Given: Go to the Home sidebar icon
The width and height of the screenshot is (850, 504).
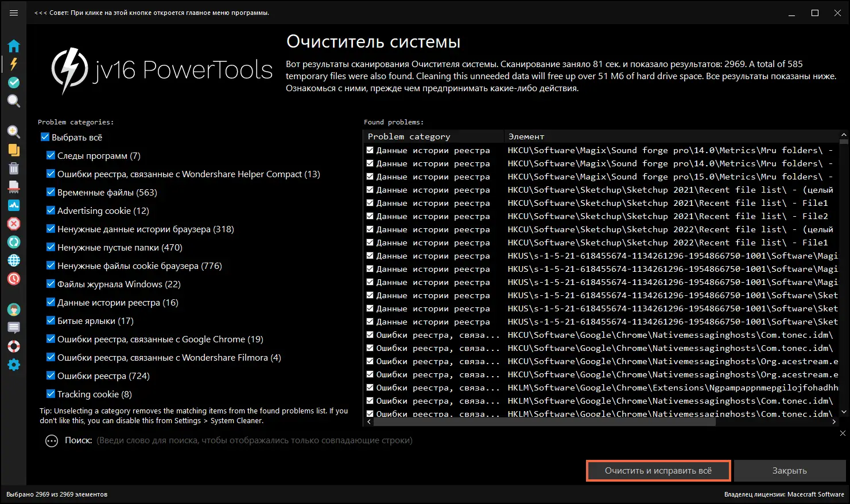Looking at the screenshot, I should (x=14, y=46).
